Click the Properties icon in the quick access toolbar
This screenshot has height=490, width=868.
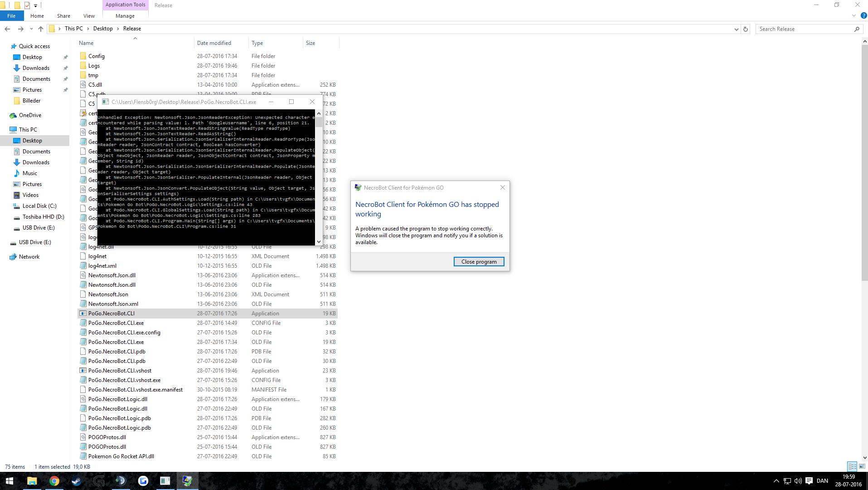pos(27,5)
